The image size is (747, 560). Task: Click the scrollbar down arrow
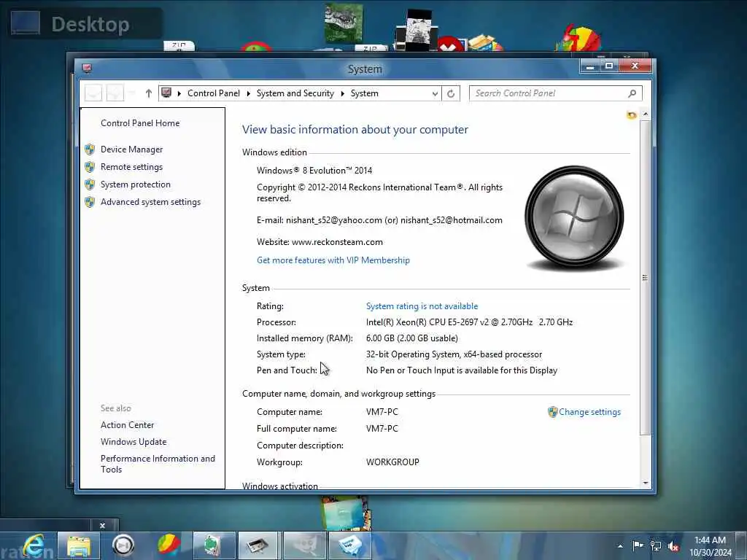click(646, 483)
